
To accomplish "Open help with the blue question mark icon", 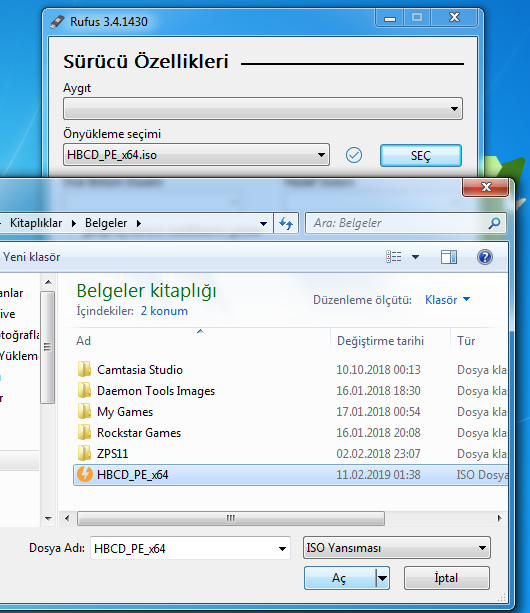I will (485, 257).
